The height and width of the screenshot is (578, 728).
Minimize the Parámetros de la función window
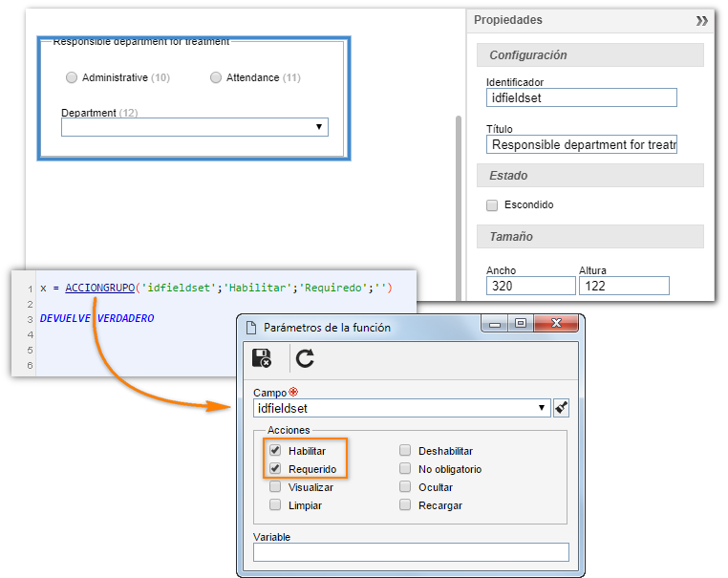495,324
